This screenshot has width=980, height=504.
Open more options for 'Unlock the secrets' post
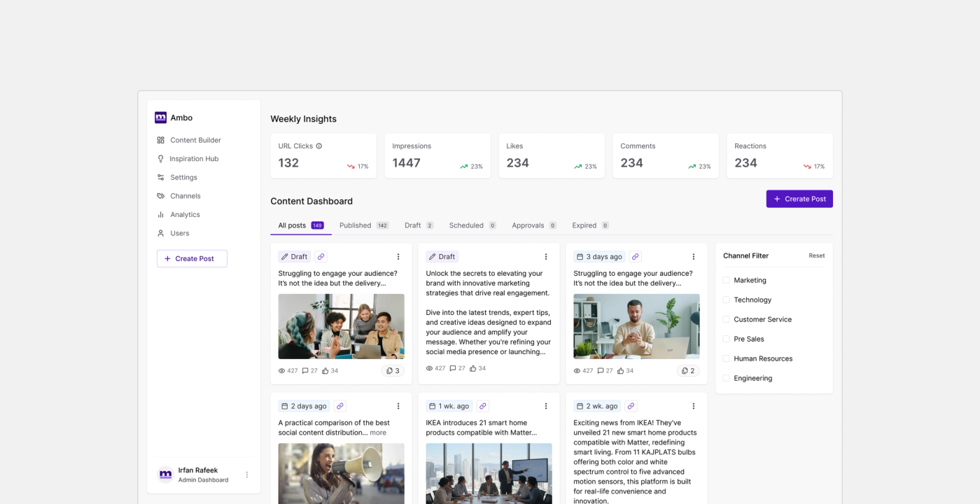546,257
